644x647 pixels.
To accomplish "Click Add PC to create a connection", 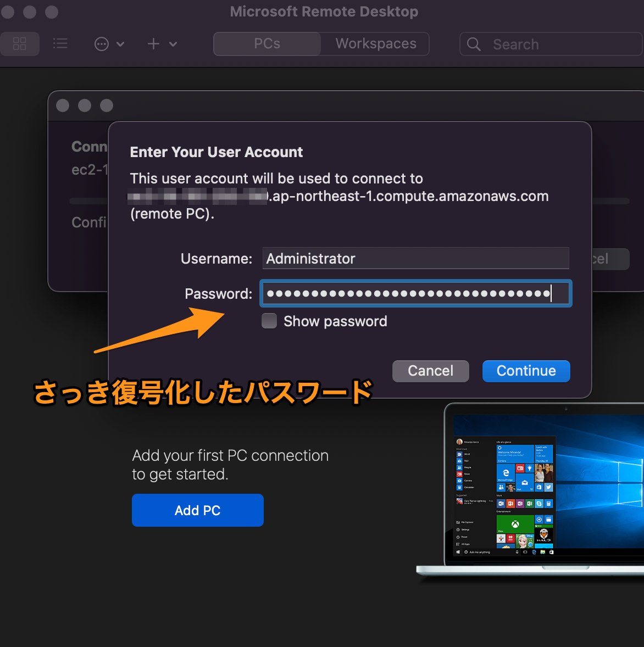I will (x=197, y=510).
